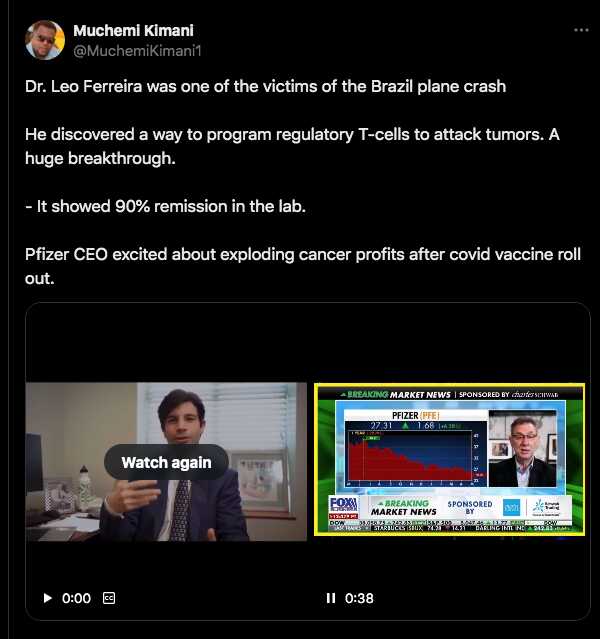Click the 0:38 timestamp

pyautogui.click(x=359, y=598)
